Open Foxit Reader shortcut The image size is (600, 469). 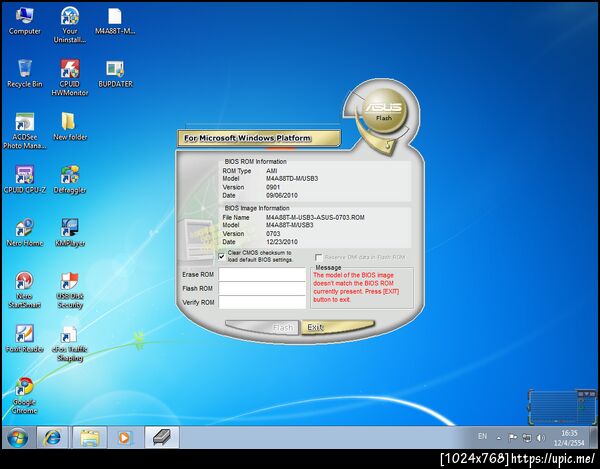(24, 339)
